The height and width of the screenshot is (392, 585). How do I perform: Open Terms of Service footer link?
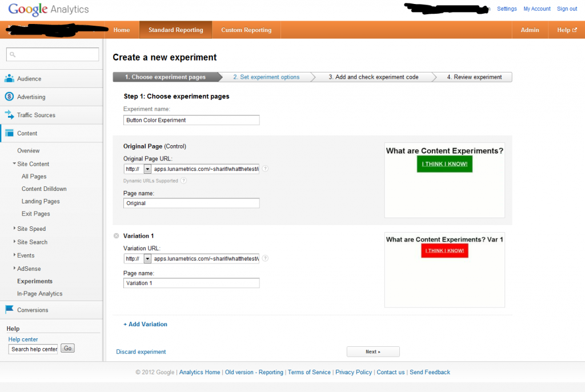click(x=309, y=372)
